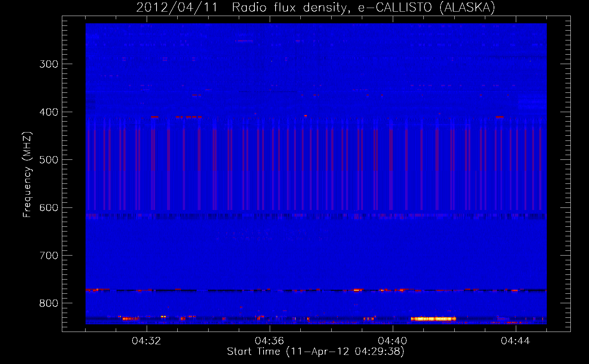589x364 pixels.
Task: Select the 600 frequency tick label
Action: [49, 208]
